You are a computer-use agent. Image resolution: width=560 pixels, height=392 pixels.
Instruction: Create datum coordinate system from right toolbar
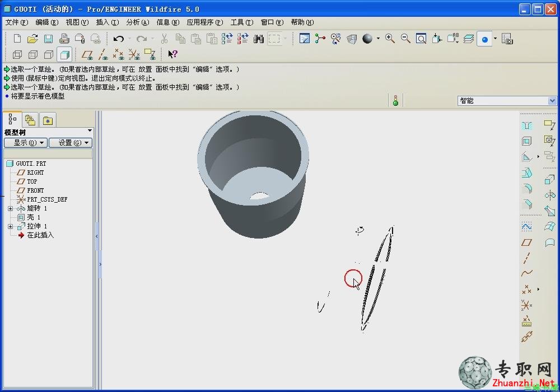(527, 305)
